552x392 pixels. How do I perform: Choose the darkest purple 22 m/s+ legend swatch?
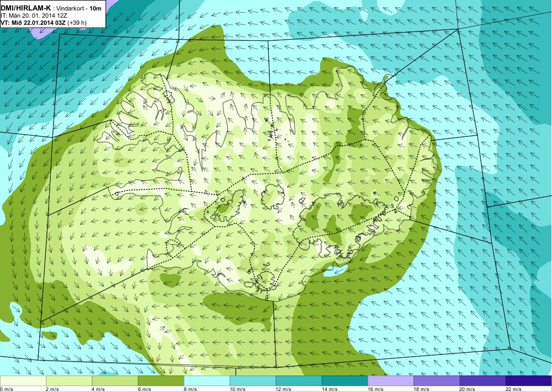click(x=529, y=381)
